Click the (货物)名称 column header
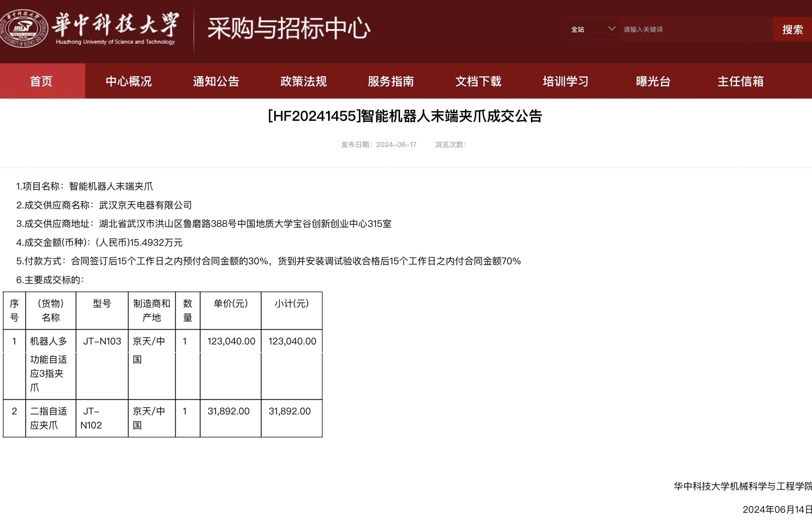This screenshot has width=812, height=520. (x=51, y=311)
